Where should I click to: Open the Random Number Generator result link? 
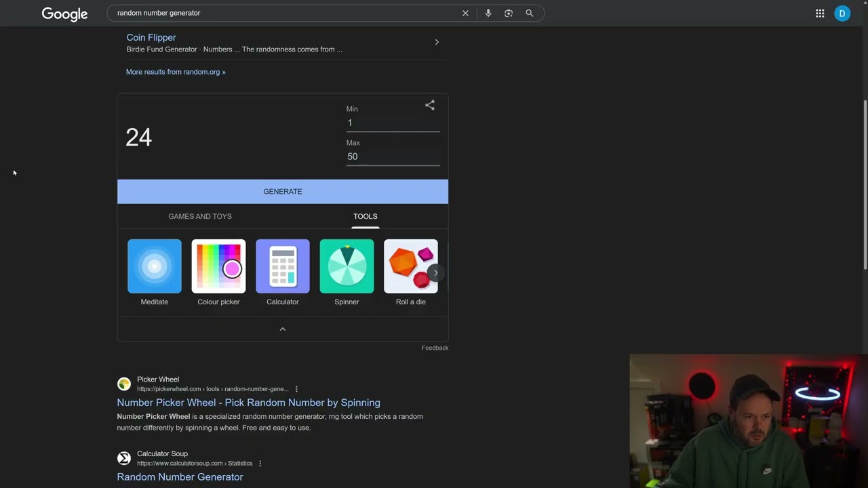tap(180, 477)
